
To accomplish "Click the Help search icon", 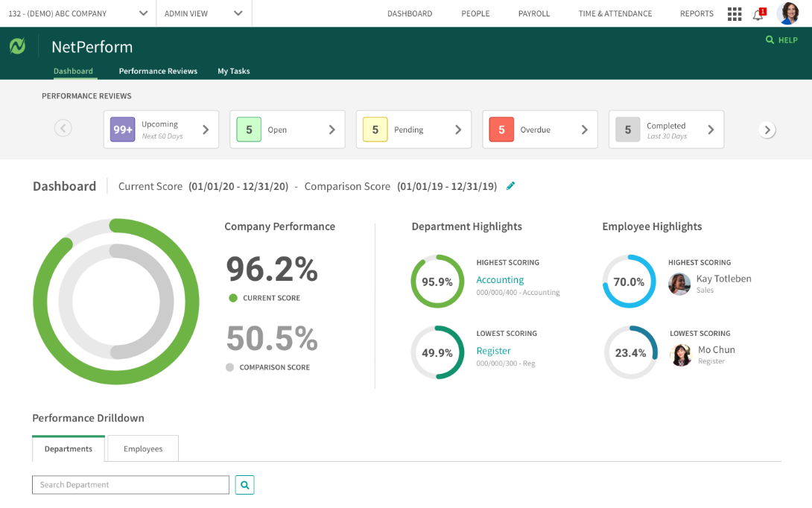I will [x=770, y=40].
